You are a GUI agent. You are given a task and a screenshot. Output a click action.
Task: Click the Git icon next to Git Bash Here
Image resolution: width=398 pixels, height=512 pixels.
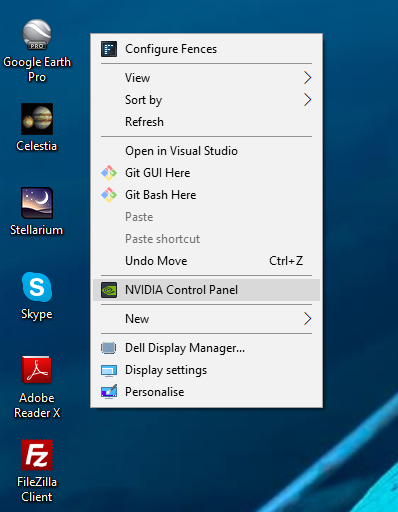[x=109, y=195]
